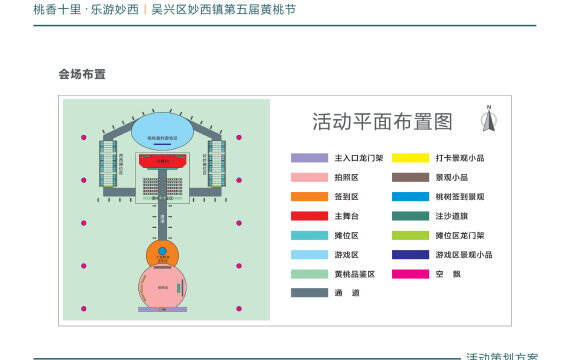The image size is (570, 360).
Task: Click the north arrow compass icon
Action: pyautogui.click(x=489, y=119)
